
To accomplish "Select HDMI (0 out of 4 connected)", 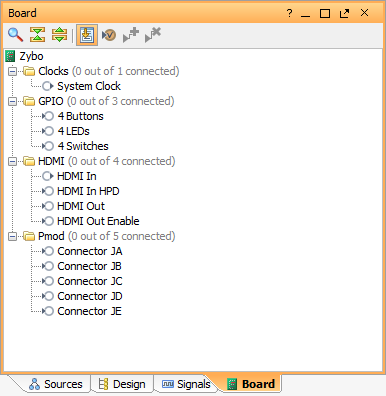I will tap(107, 161).
